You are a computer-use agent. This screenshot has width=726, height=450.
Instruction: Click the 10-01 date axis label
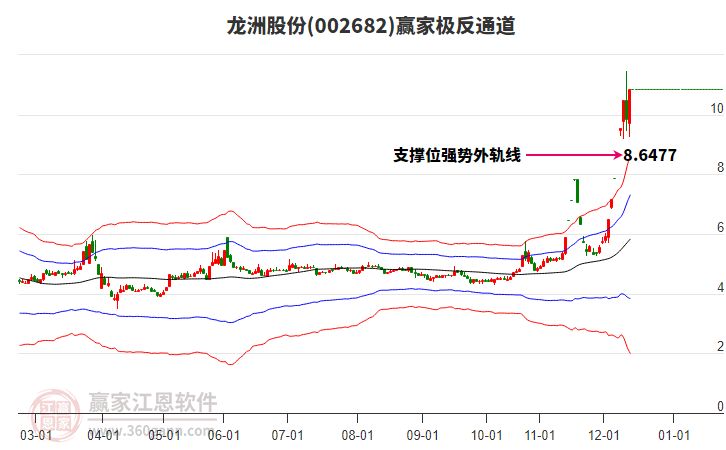pyautogui.click(x=487, y=435)
